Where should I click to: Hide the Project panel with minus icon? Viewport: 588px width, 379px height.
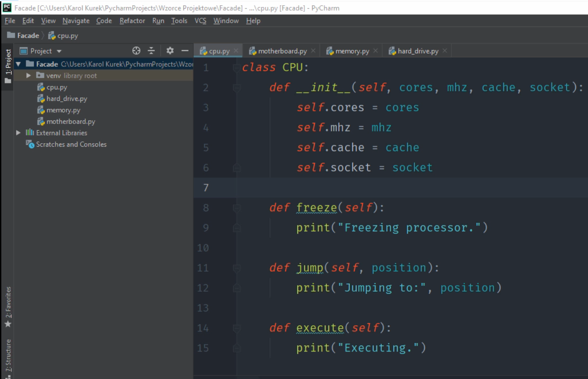(x=185, y=51)
